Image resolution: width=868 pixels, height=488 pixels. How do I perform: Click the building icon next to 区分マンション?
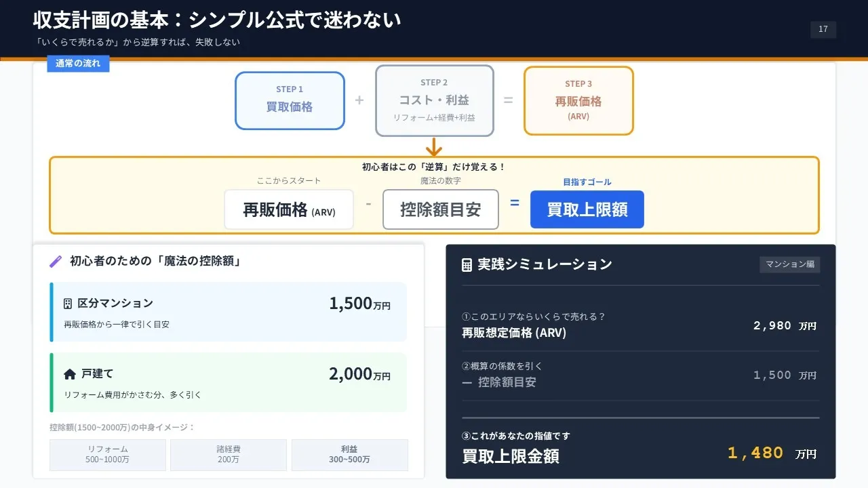click(x=68, y=304)
